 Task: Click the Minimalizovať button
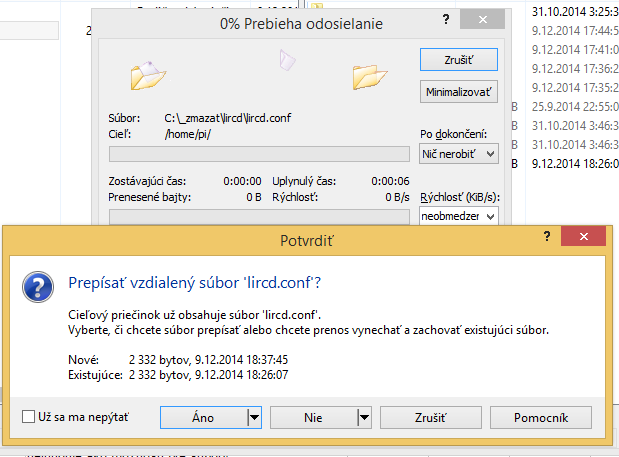point(459,92)
